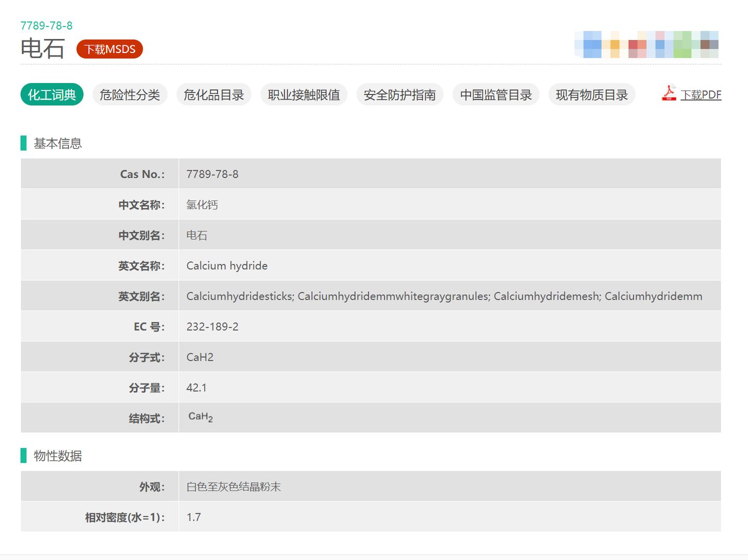Open the 危化品目录 tab
Viewport: 748px width, 560px height.
[x=214, y=95]
